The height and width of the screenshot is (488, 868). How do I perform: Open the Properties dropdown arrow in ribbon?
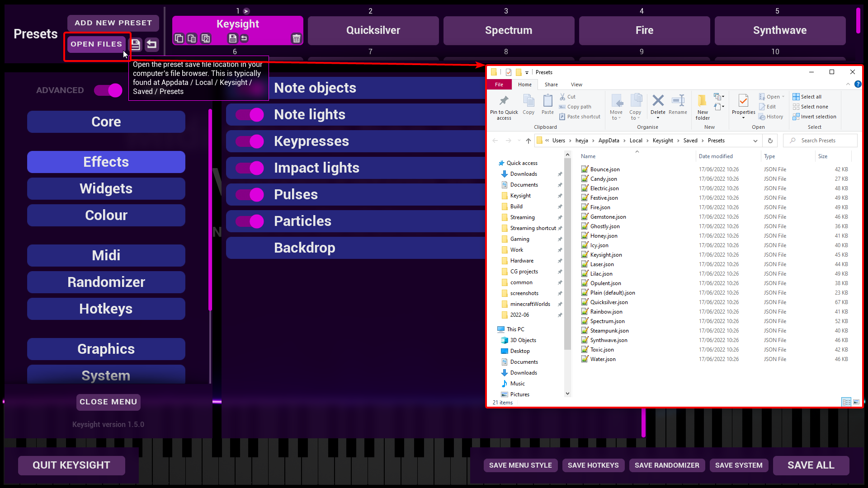point(743,118)
